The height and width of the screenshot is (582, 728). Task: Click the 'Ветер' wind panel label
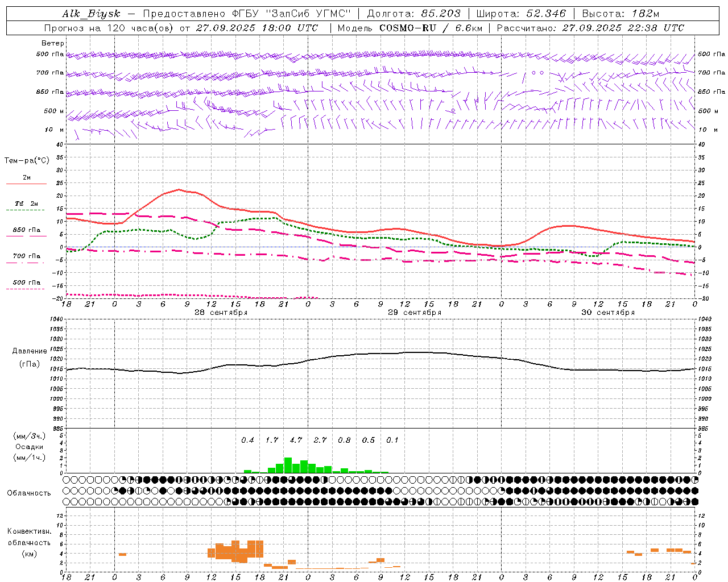click(x=53, y=43)
